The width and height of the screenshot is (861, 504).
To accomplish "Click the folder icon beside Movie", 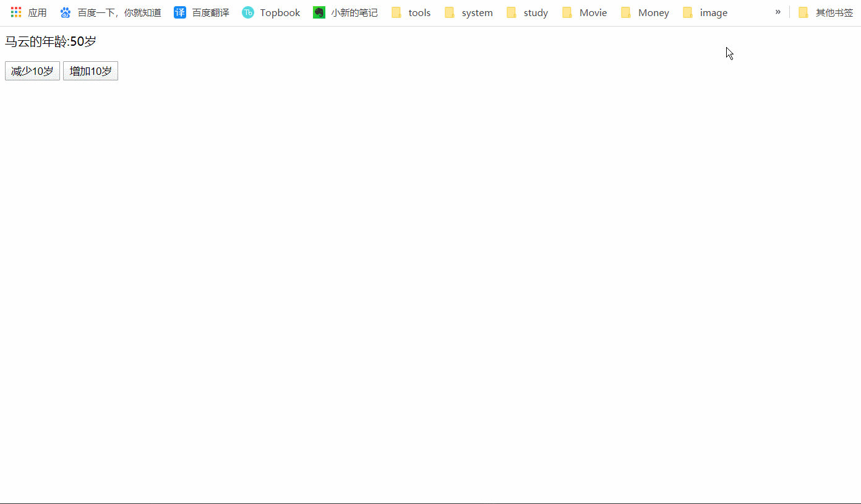I will point(567,12).
